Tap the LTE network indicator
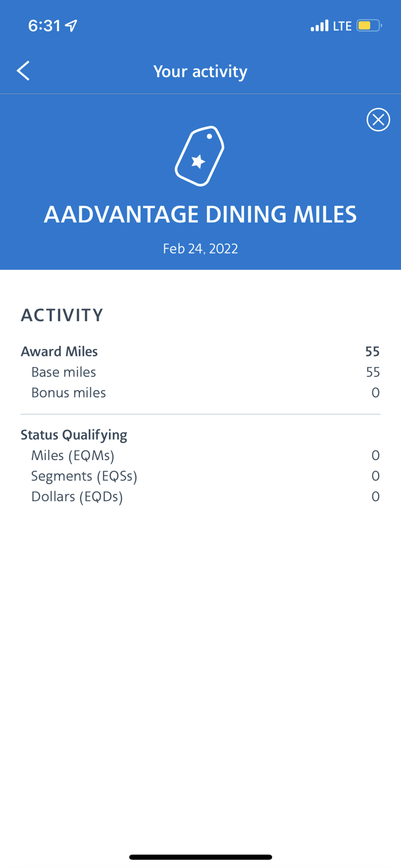The image size is (401, 868). 342,26
